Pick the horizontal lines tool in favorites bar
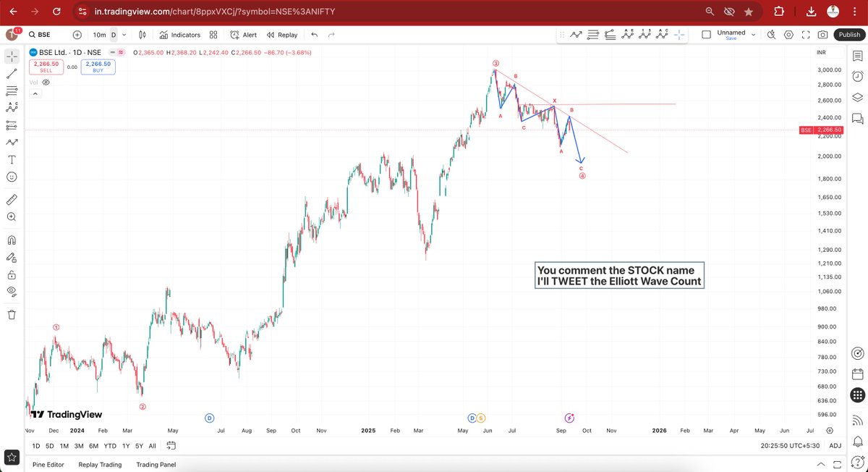The width and height of the screenshot is (868, 472). coord(593,34)
